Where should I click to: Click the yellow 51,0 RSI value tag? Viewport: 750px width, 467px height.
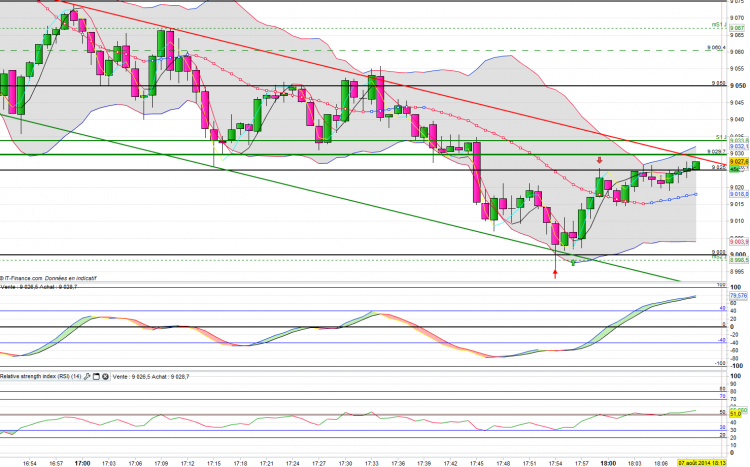(736, 413)
